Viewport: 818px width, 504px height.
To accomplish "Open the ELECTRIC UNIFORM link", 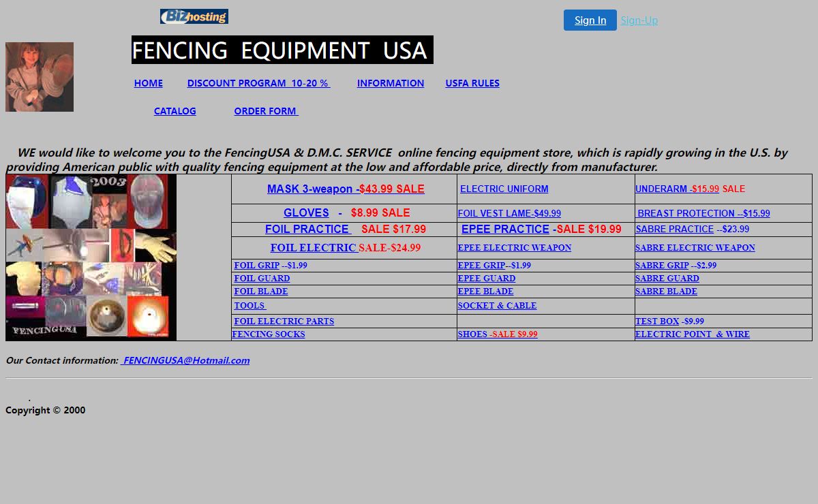I will point(504,189).
